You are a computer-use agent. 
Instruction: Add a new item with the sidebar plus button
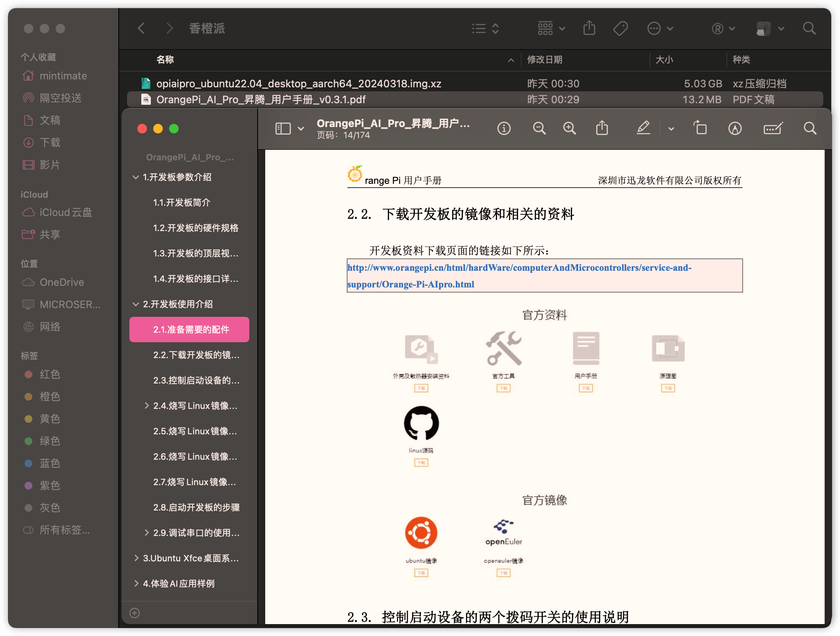click(x=135, y=613)
